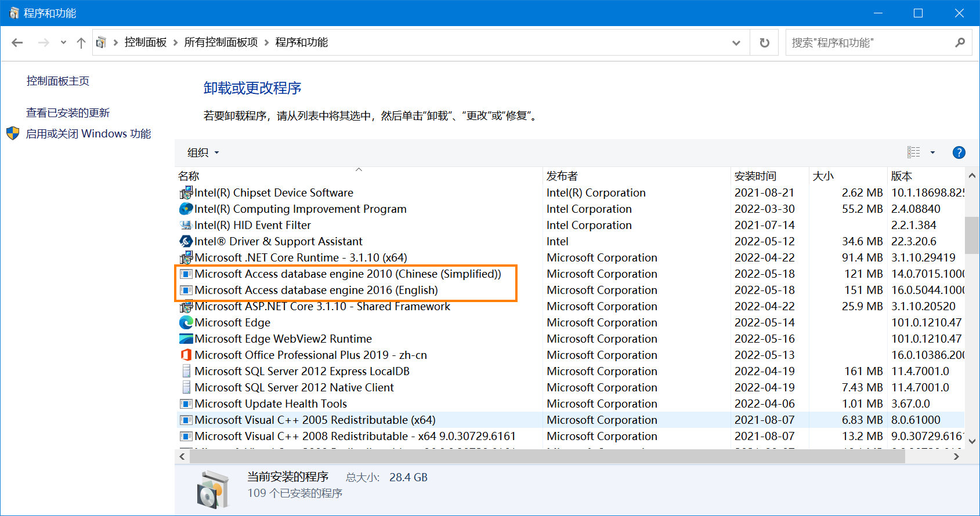Click the Visual C++ 2005 Redistributable icon
This screenshot has width=980, height=516.
tap(186, 420)
